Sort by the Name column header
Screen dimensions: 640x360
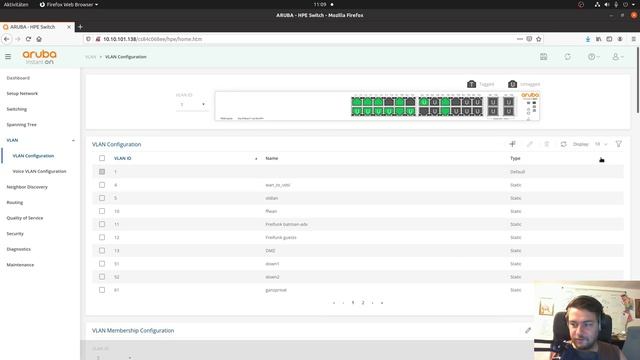point(272,158)
